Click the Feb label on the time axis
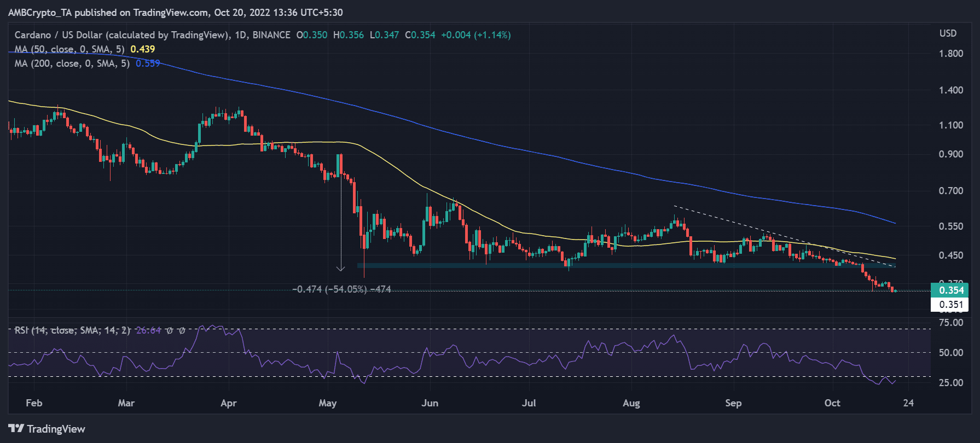Image resolution: width=980 pixels, height=443 pixels. 34,403
